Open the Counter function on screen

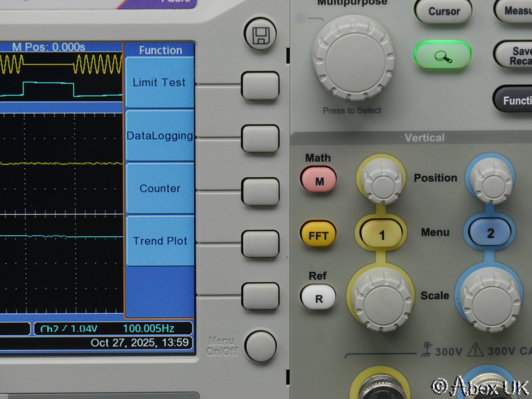coord(160,188)
